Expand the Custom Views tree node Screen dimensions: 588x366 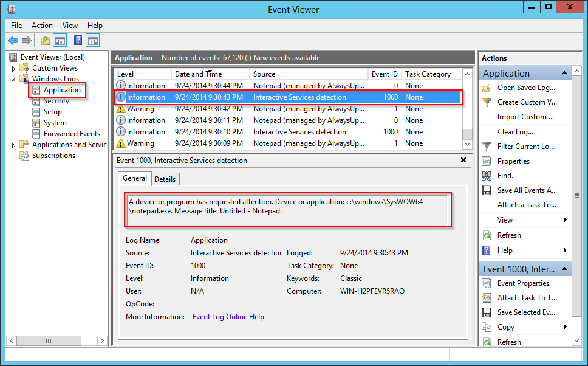(14, 68)
